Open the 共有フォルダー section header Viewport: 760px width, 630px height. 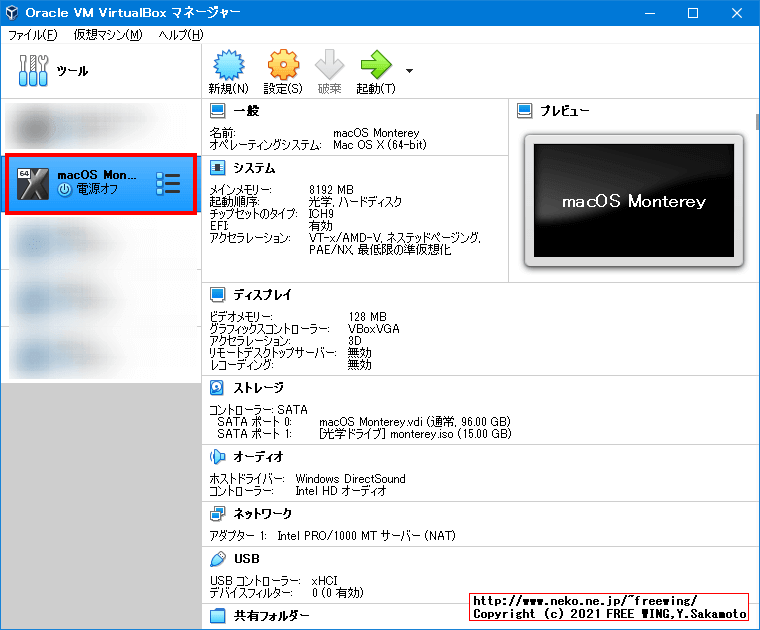pyautogui.click(x=271, y=616)
